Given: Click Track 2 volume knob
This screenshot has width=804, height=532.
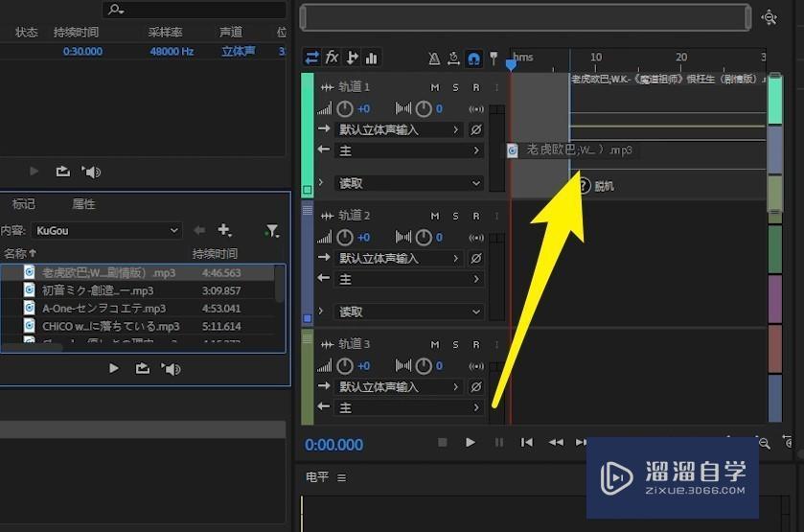Looking at the screenshot, I should click(345, 237).
